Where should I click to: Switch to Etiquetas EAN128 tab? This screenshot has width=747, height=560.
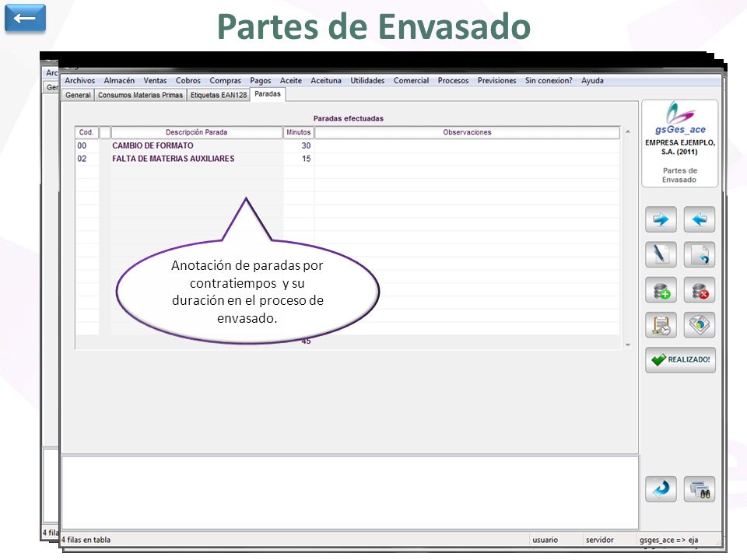[x=219, y=95]
